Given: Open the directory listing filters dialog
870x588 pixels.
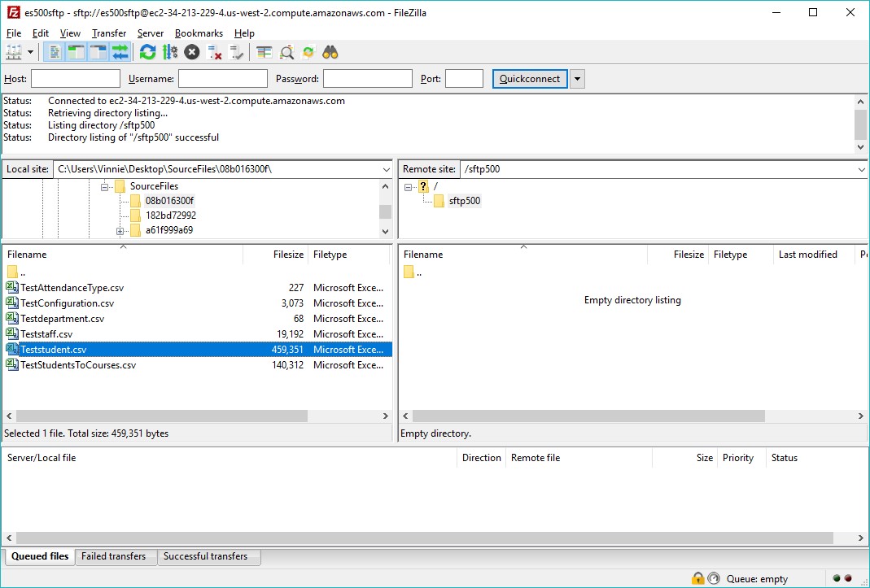Looking at the screenshot, I should (264, 53).
